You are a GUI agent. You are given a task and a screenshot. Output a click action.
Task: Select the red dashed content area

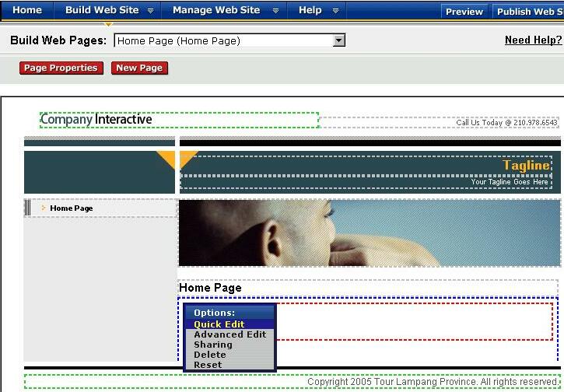pyautogui.click(x=415, y=321)
